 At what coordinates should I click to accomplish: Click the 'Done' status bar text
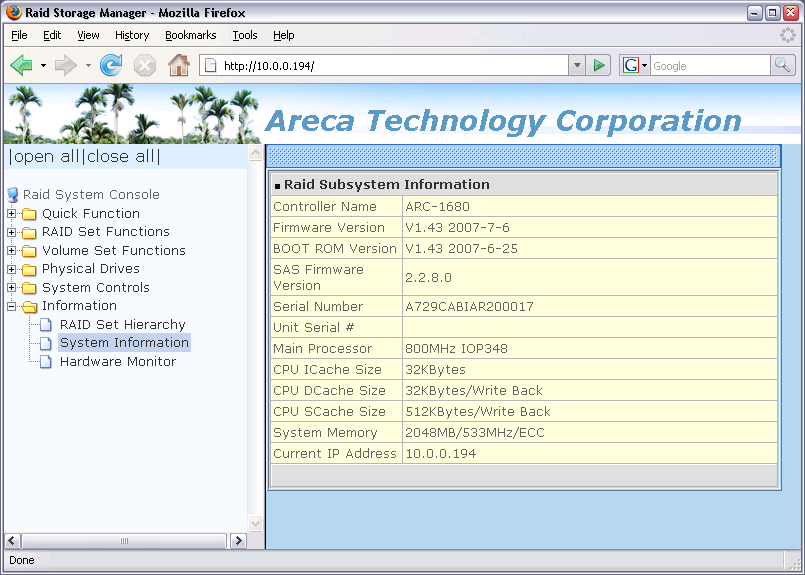click(x=22, y=560)
